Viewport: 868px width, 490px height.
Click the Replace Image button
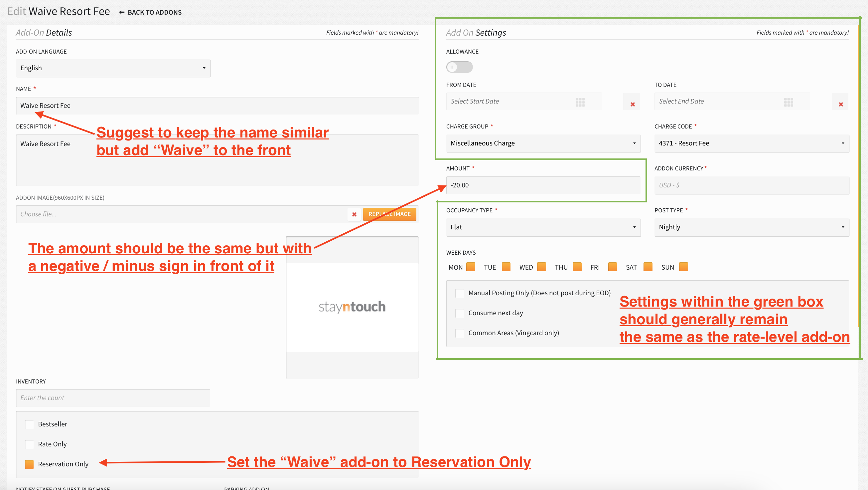(x=389, y=214)
